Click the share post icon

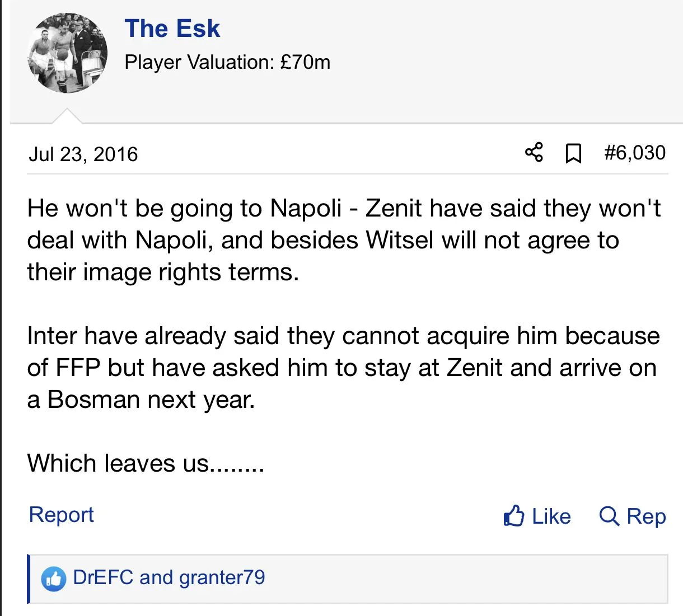[534, 152]
